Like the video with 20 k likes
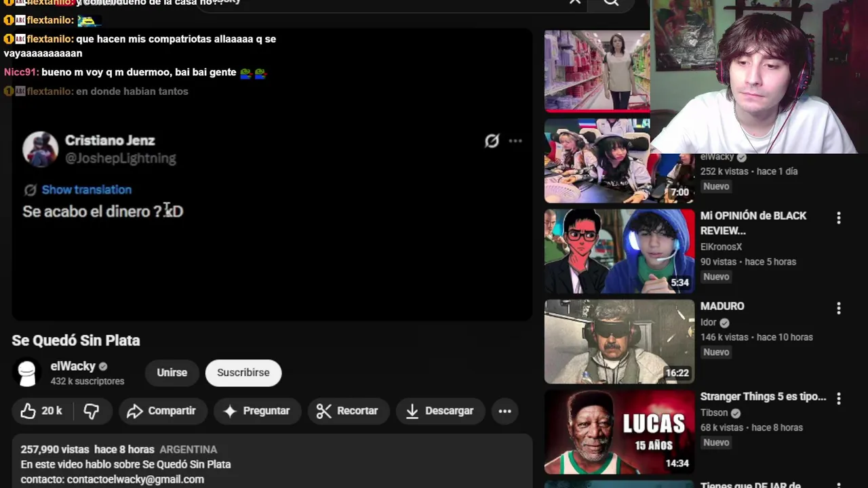 41,411
